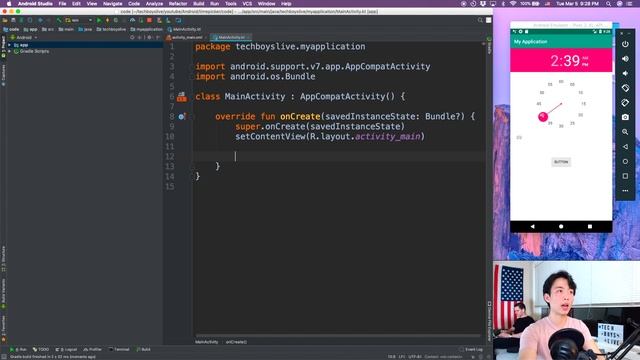Click the search magnifier in IDE toolbar
The height and width of the screenshot is (360, 640).
[480, 20]
